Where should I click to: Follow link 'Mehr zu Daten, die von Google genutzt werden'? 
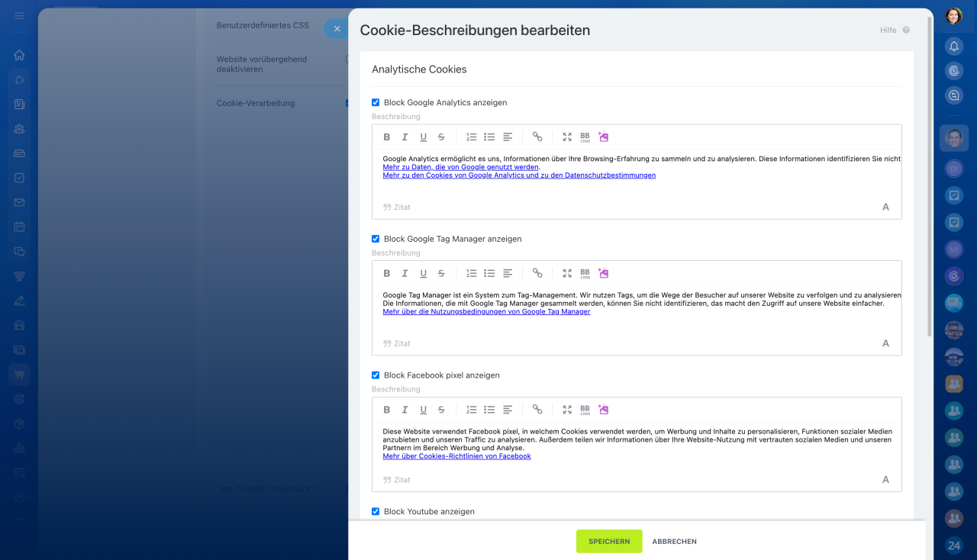[x=461, y=167]
